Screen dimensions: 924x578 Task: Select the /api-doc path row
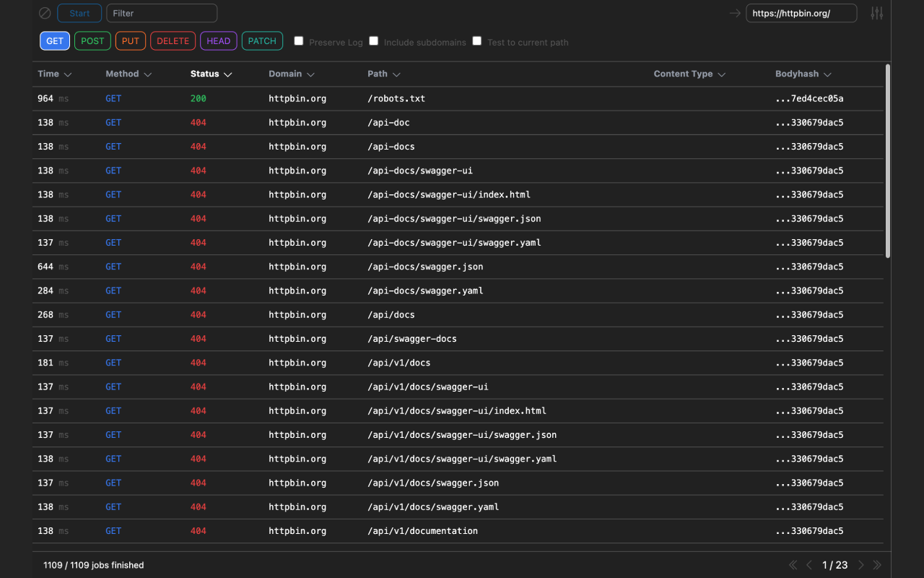[x=458, y=123]
